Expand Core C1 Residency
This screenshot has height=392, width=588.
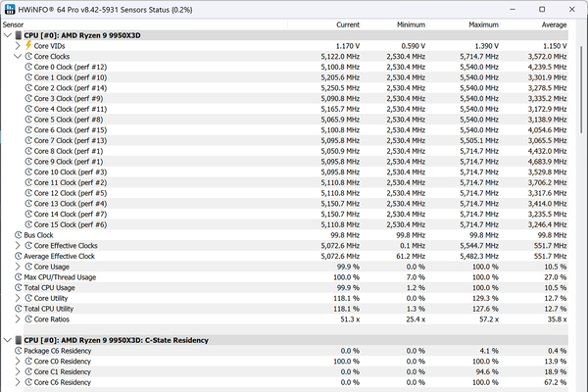(x=18, y=371)
